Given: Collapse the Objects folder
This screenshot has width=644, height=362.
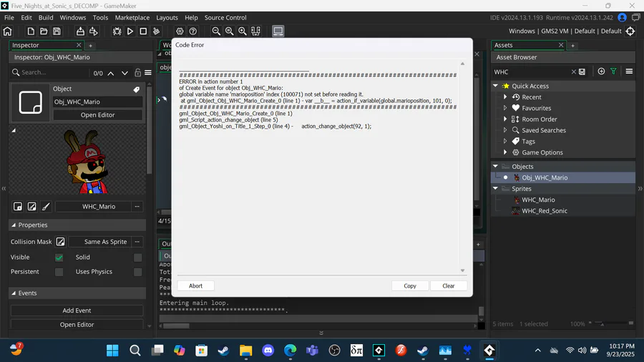Looking at the screenshot, I should [495, 166].
